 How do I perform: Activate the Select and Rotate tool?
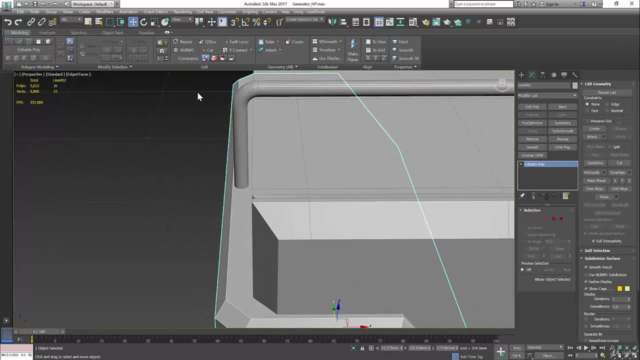[143, 22]
